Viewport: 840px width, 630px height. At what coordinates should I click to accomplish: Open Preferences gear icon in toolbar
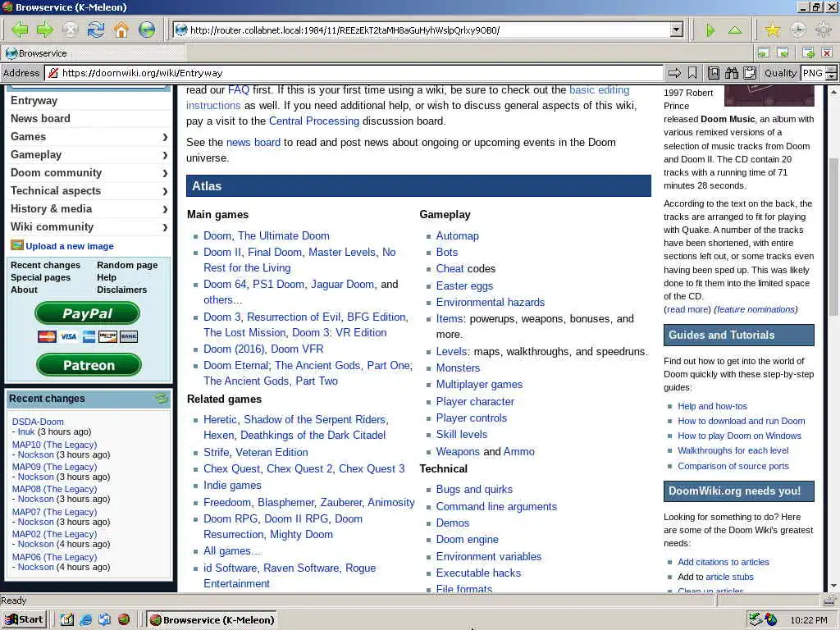[824, 30]
